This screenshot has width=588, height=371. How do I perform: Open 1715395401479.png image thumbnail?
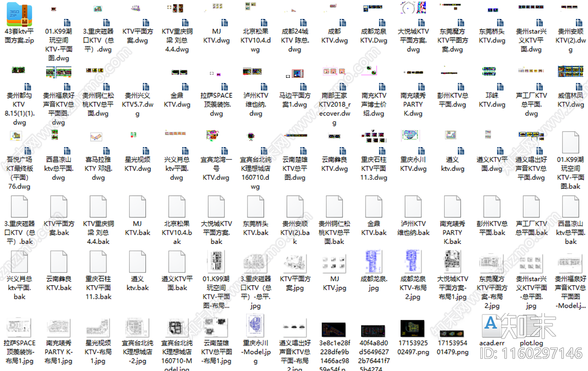452,333
